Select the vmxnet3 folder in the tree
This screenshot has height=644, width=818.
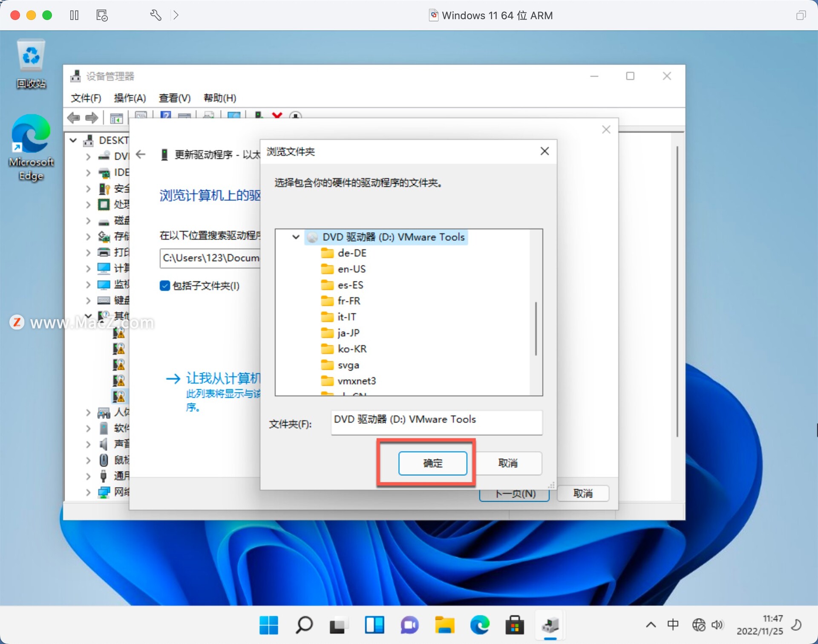[356, 381]
